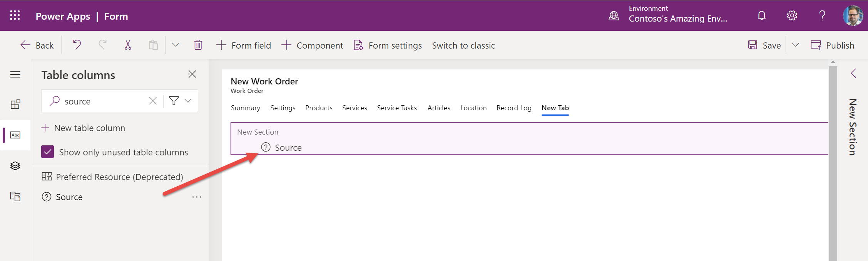Click New table column

(83, 128)
